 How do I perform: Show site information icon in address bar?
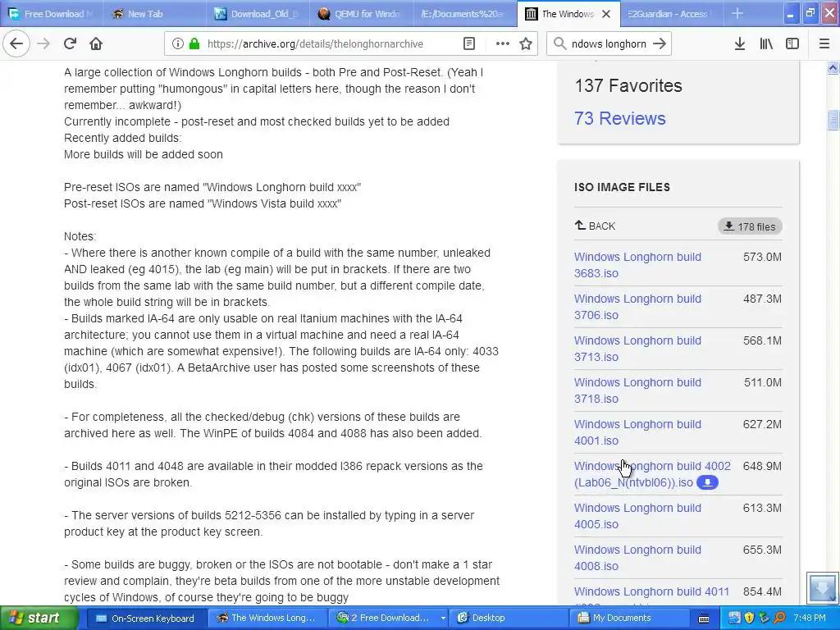coord(178,43)
